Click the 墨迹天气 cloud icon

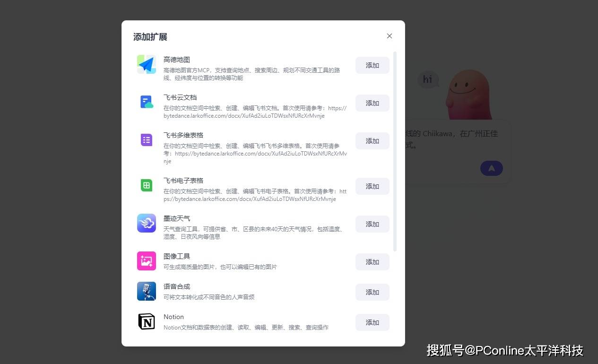(147, 223)
